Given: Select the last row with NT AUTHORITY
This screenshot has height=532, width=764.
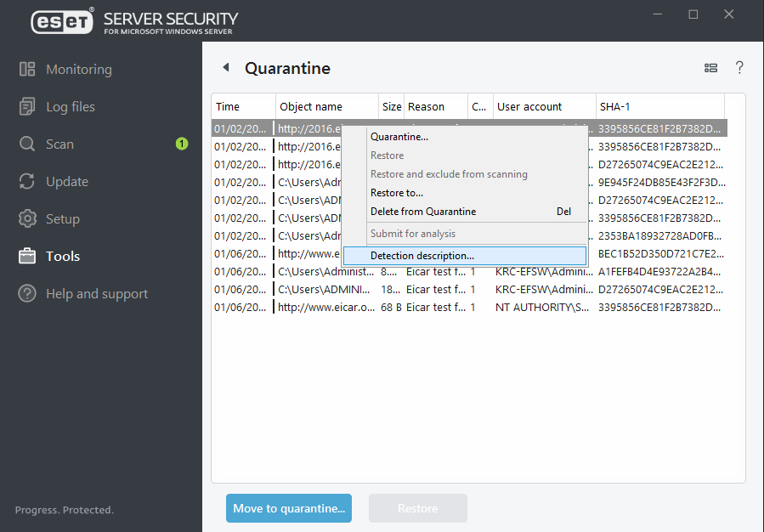Looking at the screenshot, I should (x=467, y=308).
